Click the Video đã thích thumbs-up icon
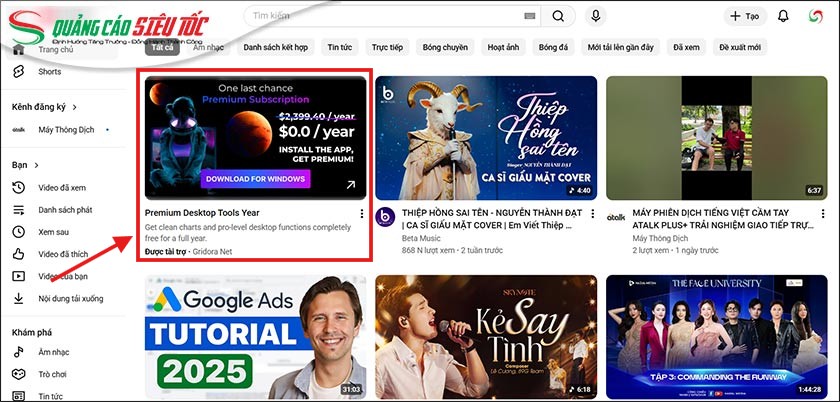 coord(19,254)
